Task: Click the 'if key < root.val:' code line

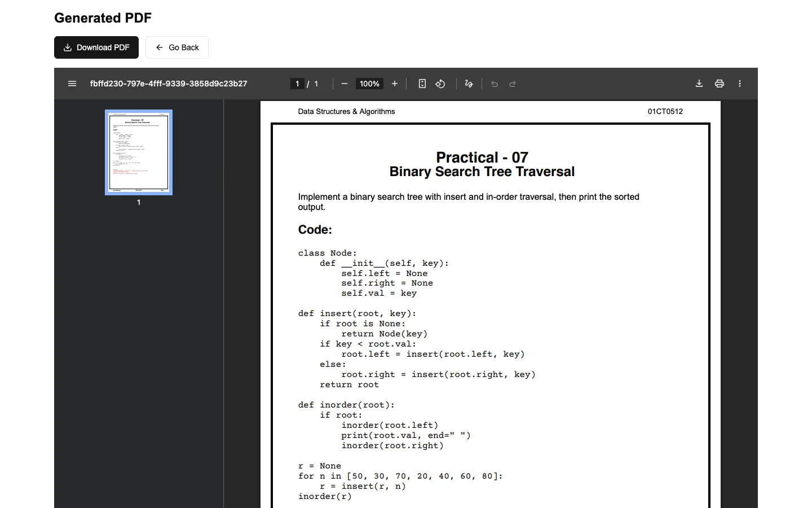Action: pos(368,344)
